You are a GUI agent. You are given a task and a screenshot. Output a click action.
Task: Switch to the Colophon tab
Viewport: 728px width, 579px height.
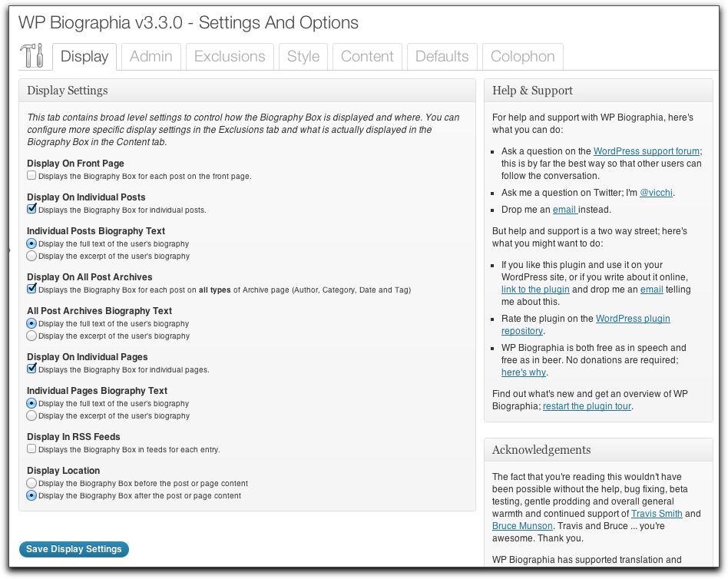(522, 57)
